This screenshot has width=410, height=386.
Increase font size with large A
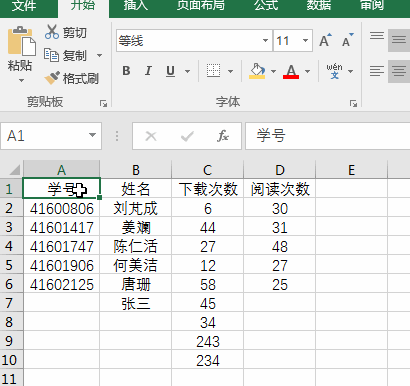pyautogui.click(x=325, y=40)
